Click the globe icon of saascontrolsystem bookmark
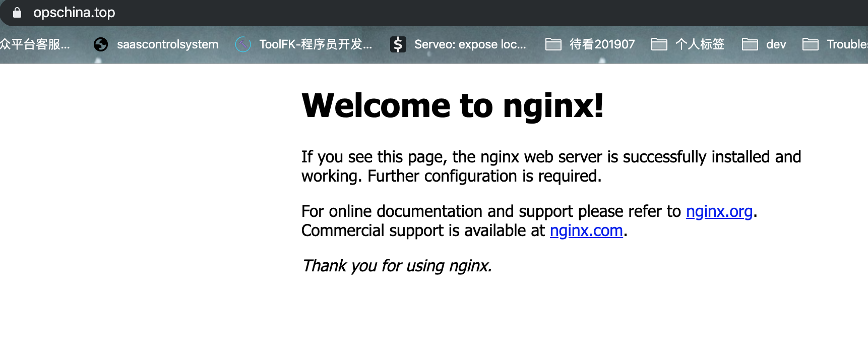 101,44
